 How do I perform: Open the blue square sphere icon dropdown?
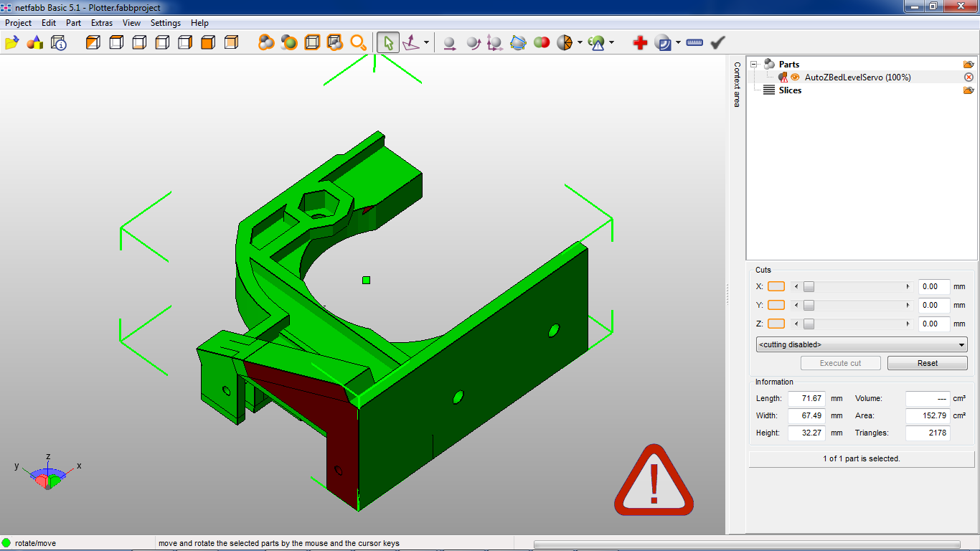coord(678,43)
